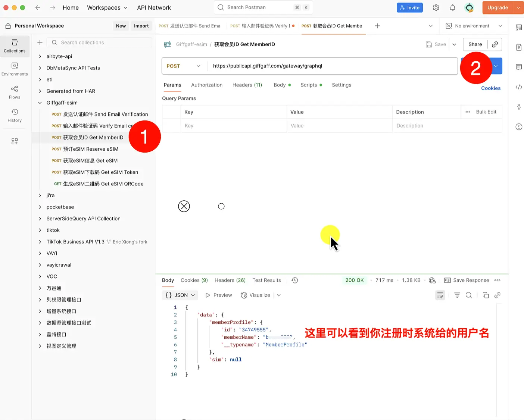Image resolution: width=524 pixels, height=420 pixels.
Task: Open the Scripts tab
Action: 311,85
